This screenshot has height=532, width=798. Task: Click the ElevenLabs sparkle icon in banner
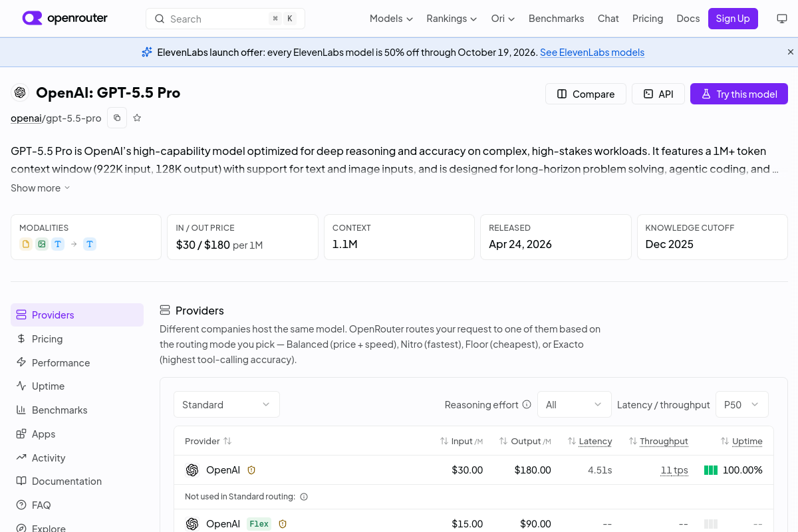[x=147, y=52]
